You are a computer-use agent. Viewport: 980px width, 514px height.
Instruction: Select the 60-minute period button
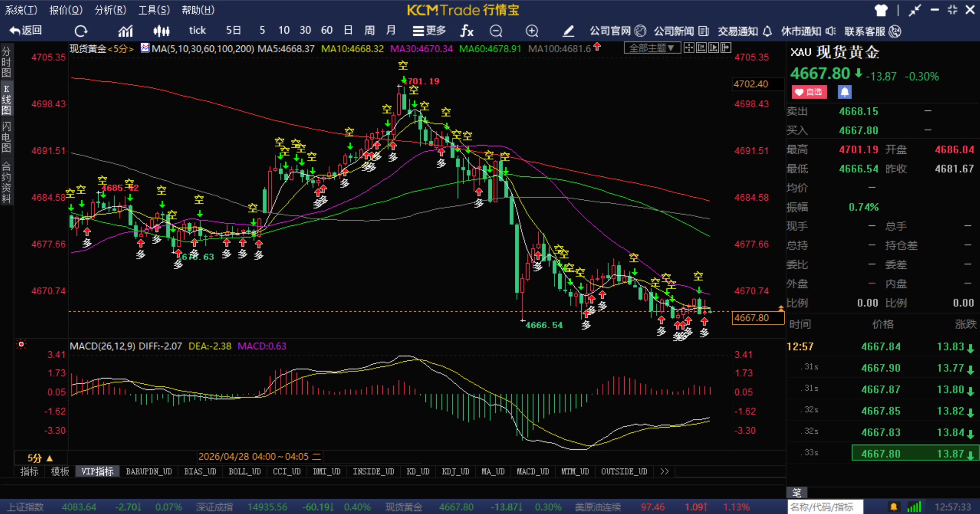[327, 31]
